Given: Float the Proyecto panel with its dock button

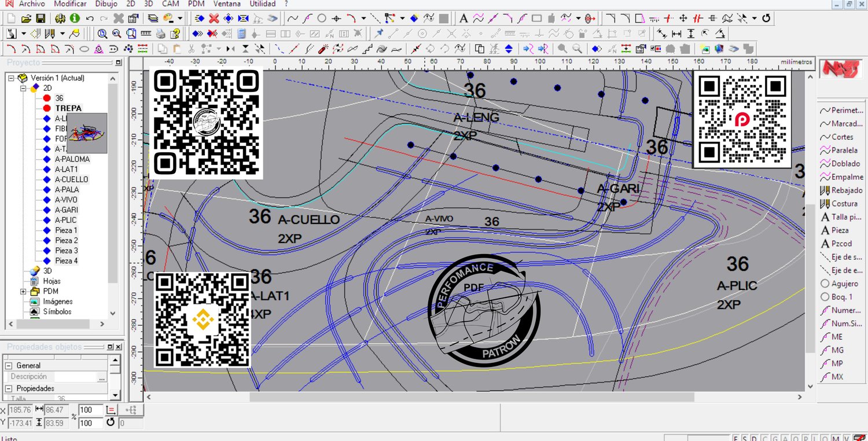Looking at the screenshot, I should 119,63.
